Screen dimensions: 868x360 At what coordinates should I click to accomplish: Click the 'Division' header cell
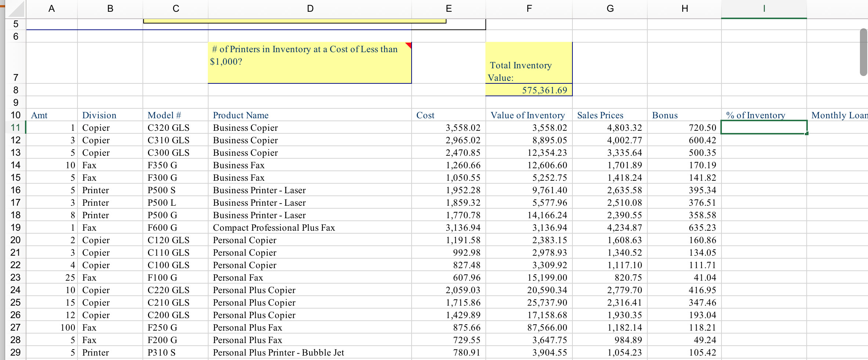[x=99, y=115]
